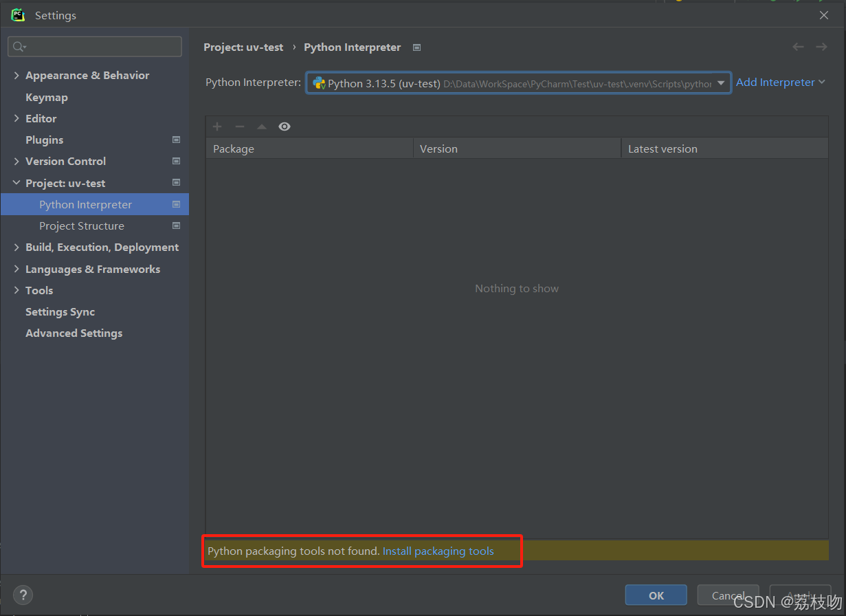This screenshot has height=616, width=846.
Task: Click the upgrade package up-arrow icon
Action: [261, 126]
